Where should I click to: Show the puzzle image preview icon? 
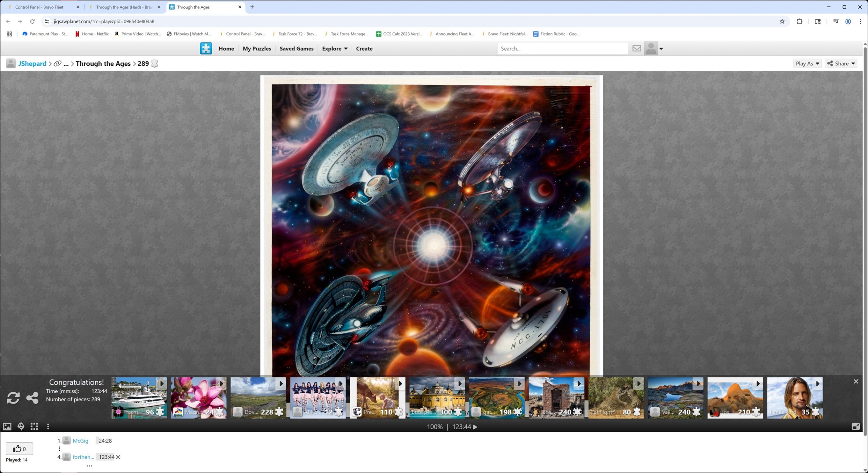point(7,427)
